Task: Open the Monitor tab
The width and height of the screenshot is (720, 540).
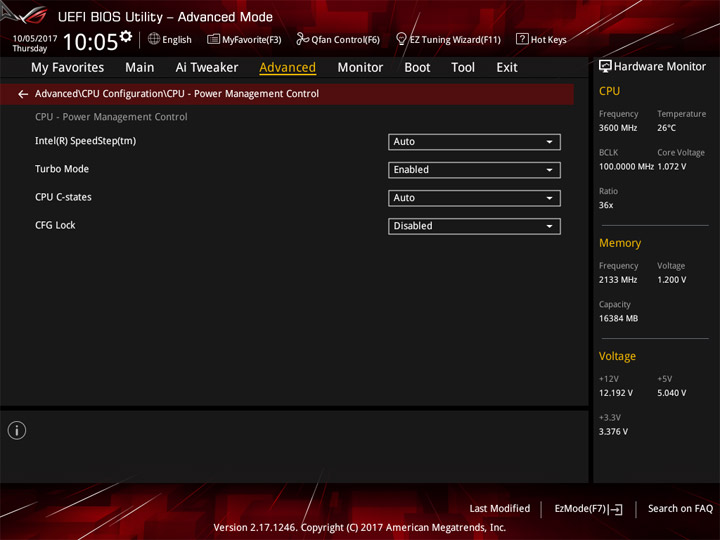Action: pos(360,68)
